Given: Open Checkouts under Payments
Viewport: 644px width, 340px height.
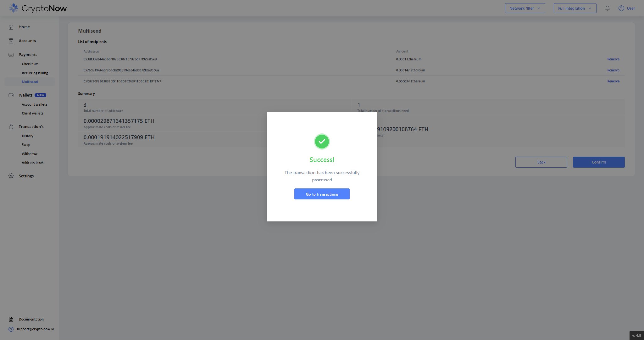Looking at the screenshot, I should 30,64.
